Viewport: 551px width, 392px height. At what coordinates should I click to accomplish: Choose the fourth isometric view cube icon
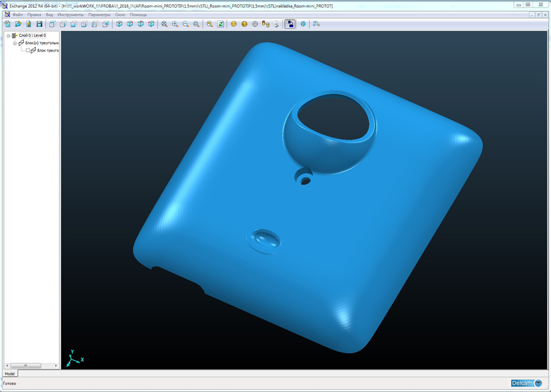[151, 24]
